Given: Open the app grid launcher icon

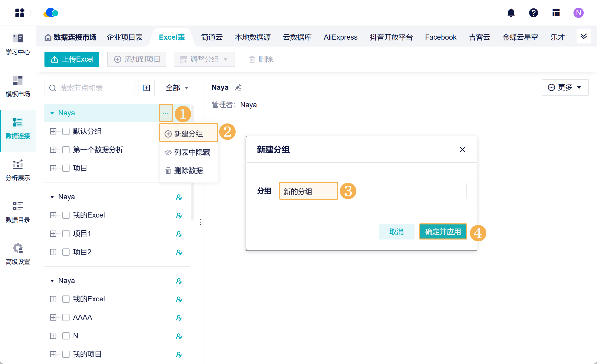Looking at the screenshot, I should pyautogui.click(x=20, y=13).
